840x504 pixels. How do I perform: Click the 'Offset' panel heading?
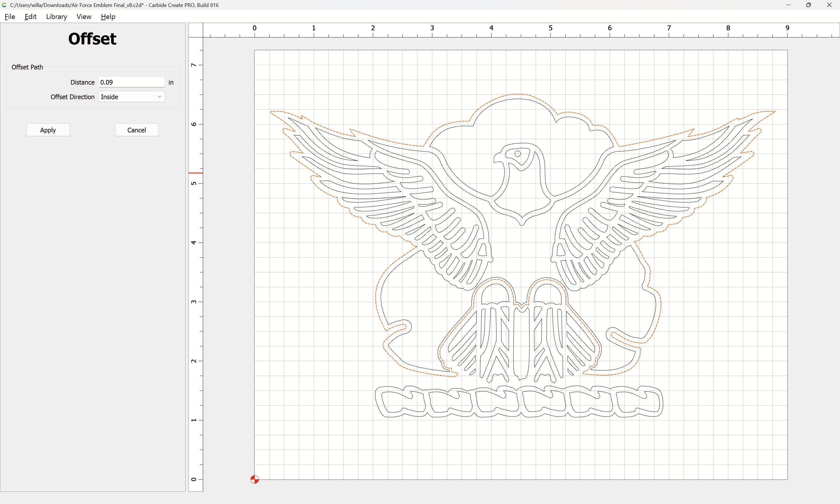(92, 39)
